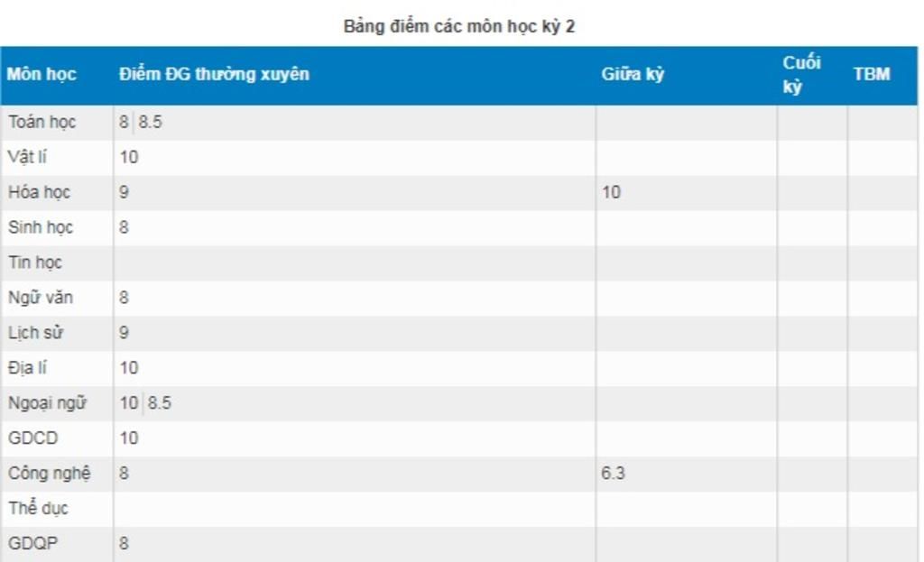The image size is (924, 562).
Task: Select the Thể dục row label
Action: pyautogui.click(x=39, y=509)
